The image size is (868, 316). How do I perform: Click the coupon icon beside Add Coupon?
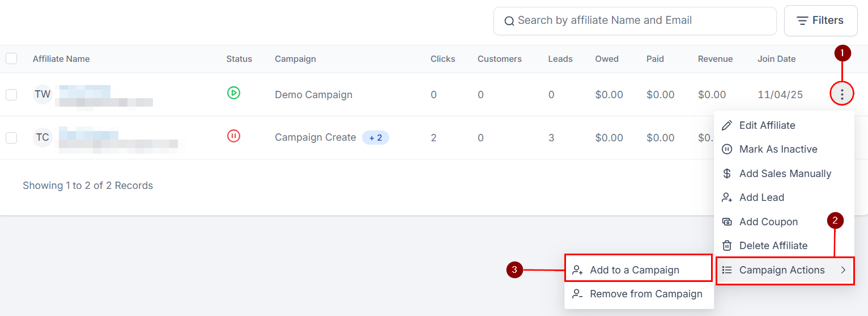point(726,222)
